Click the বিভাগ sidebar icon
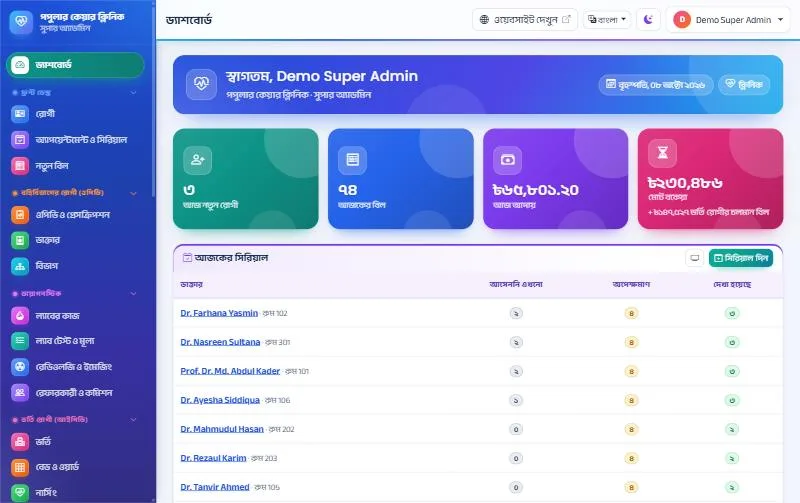The width and height of the screenshot is (800, 503). (x=20, y=266)
